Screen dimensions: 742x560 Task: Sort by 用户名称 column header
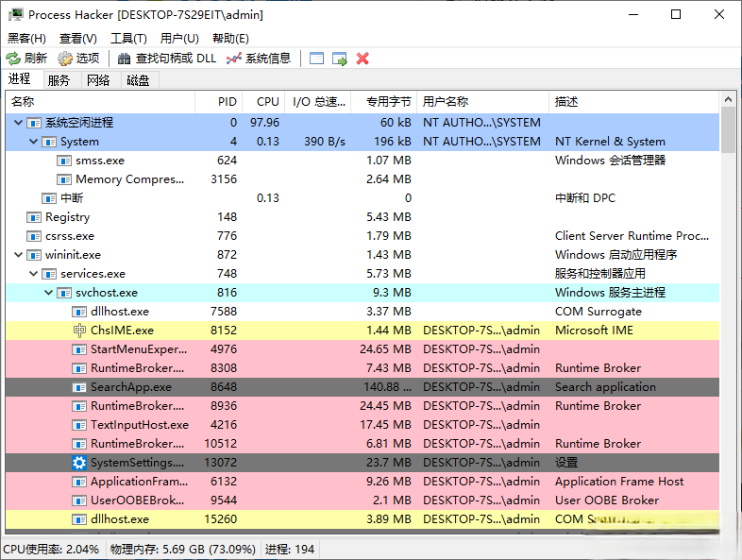(x=482, y=102)
